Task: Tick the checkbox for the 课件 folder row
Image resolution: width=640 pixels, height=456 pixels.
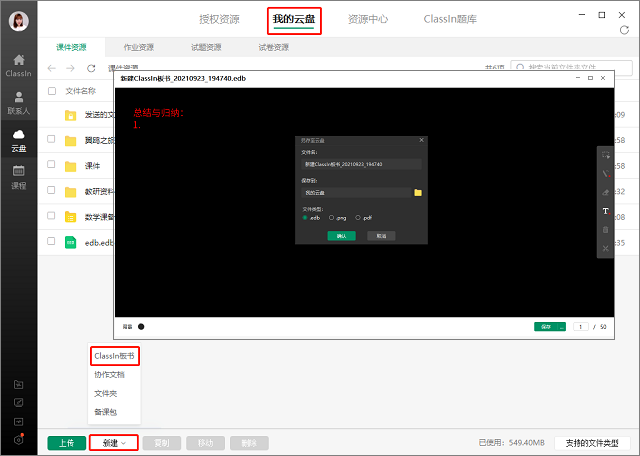Action: pyautogui.click(x=51, y=164)
